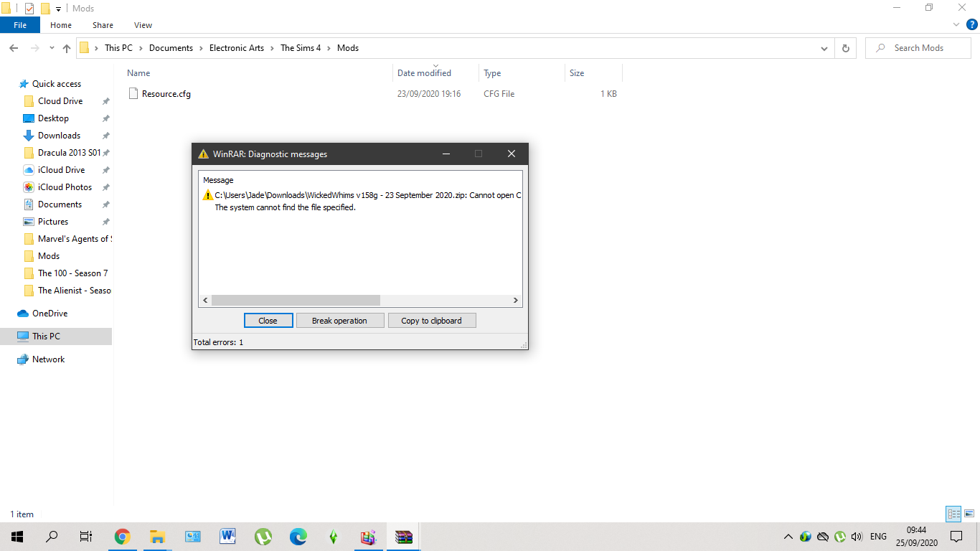Open Pictures in navigation pane
This screenshot has height=551, width=980.
coord(53,222)
